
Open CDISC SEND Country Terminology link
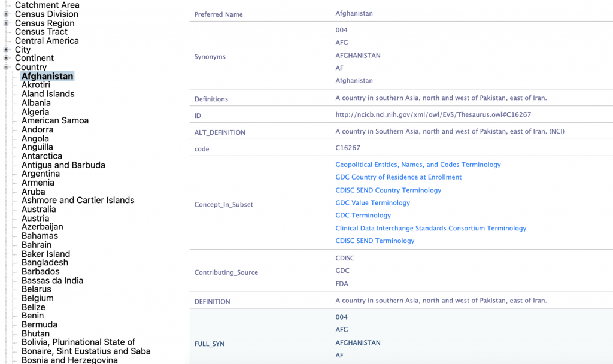click(388, 190)
